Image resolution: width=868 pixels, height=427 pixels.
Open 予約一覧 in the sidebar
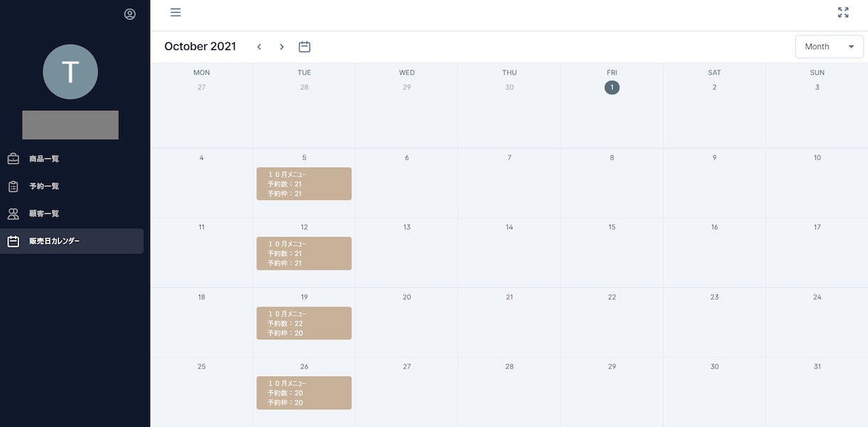[72, 186]
